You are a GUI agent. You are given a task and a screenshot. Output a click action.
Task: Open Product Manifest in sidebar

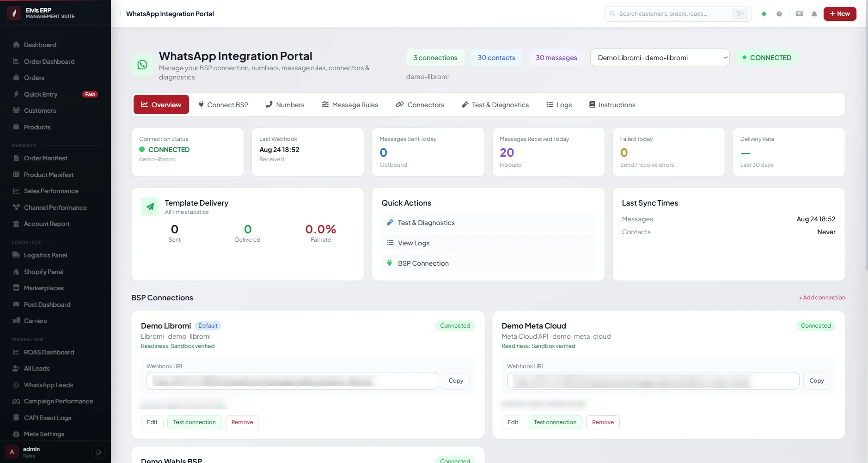tap(55, 175)
